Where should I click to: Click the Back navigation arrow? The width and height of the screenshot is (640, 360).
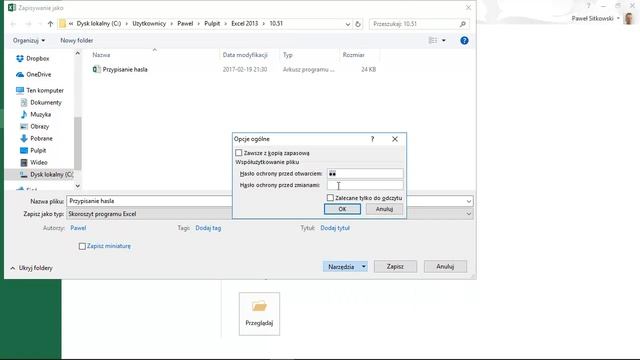[x=13, y=24]
